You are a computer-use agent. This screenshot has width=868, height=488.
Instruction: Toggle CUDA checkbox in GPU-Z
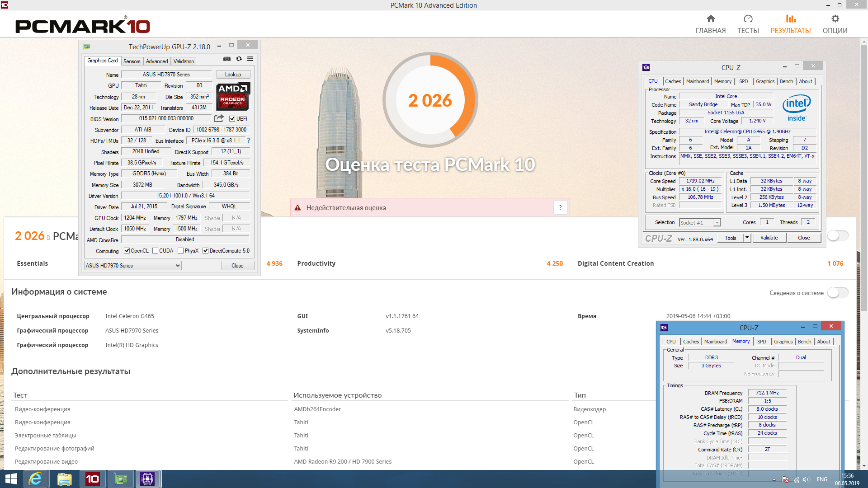pos(156,251)
